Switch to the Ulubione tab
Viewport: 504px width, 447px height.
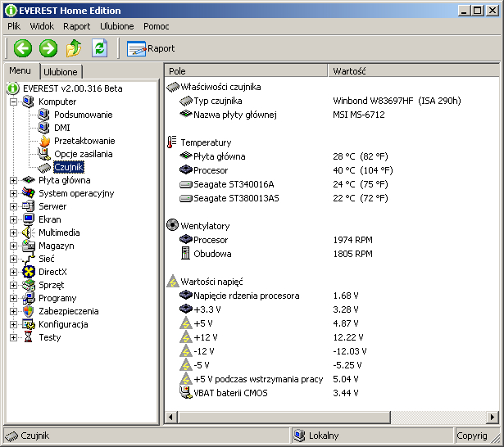(61, 71)
